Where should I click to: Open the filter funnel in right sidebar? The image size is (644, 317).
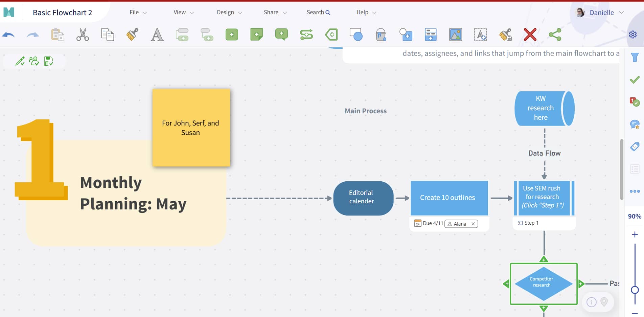[x=635, y=58]
